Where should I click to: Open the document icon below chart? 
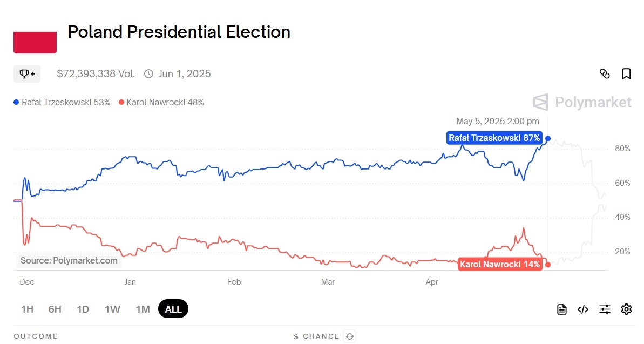point(562,309)
